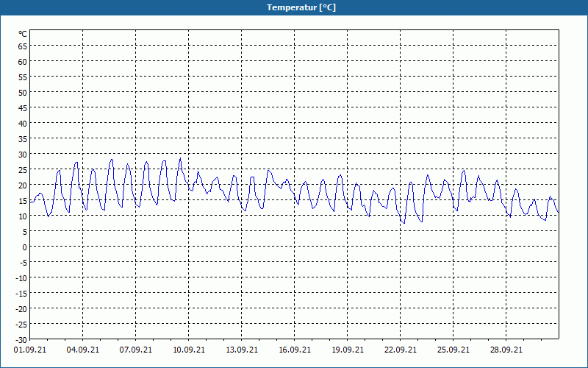Select the 04.09.21 date label

tap(83, 350)
